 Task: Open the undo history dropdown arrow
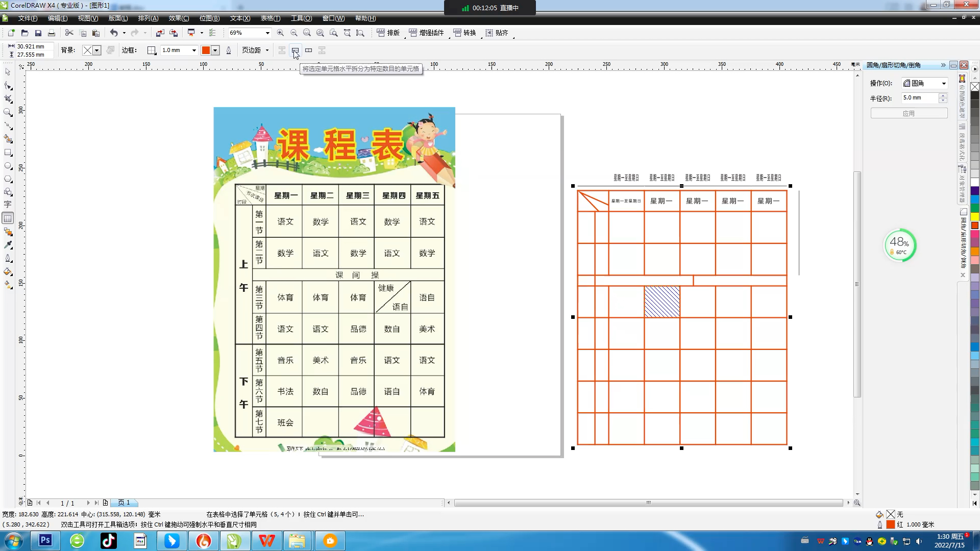click(124, 33)
